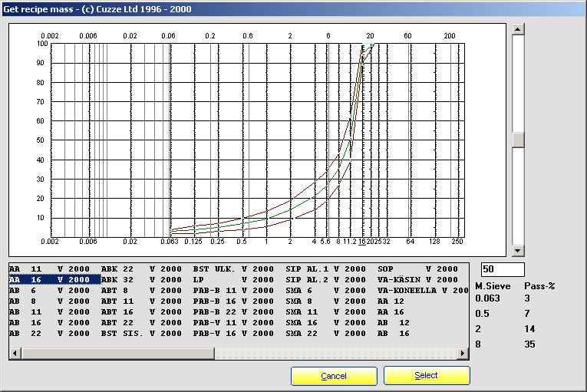
Task: Click the input field containing 50
Action: pyautogui.click(x=503, y=269)
